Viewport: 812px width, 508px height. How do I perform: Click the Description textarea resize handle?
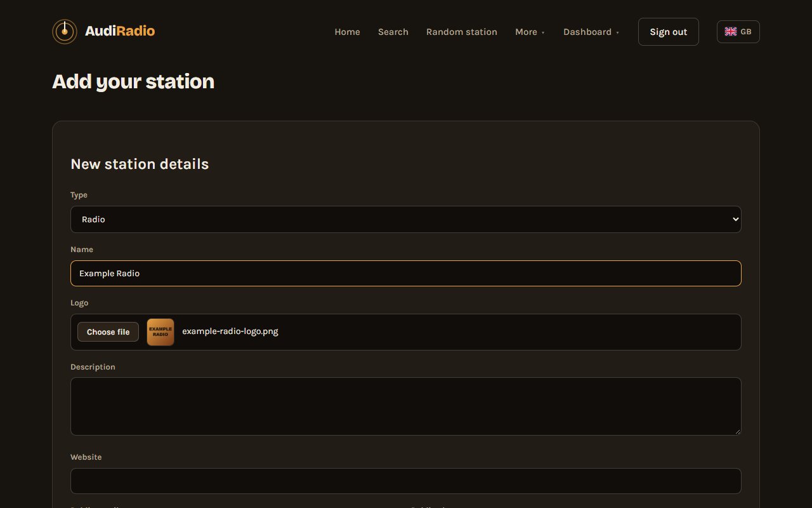[737, 431]
